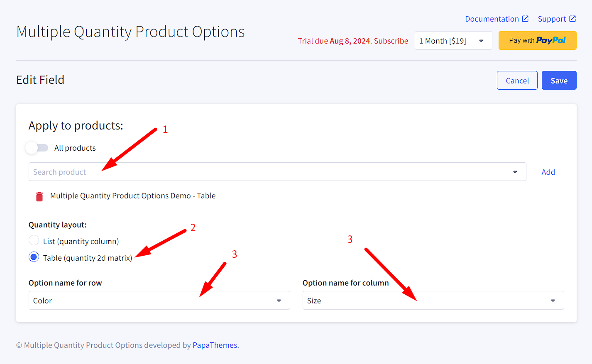Click the 'Quantity layout:' label

(x=58, y=225)
